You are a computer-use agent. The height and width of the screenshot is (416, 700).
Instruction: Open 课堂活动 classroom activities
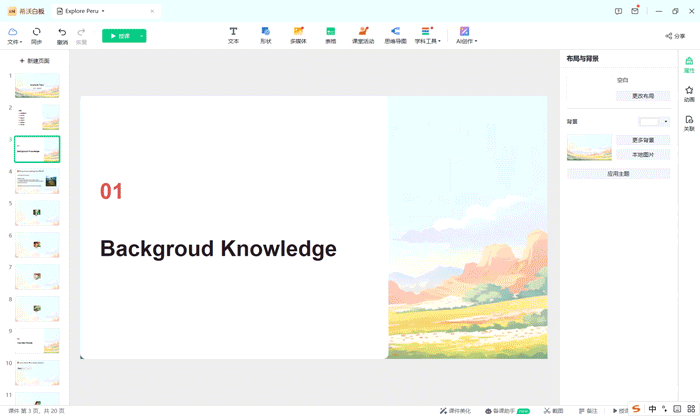pyautogui.click(x=364, y=35)
